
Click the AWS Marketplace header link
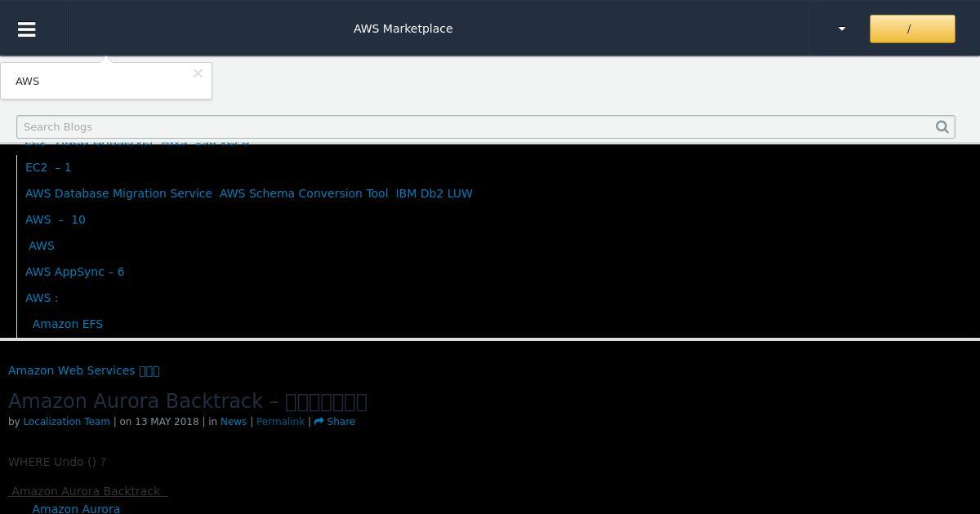pyautogui.click(x=403, y=29)
